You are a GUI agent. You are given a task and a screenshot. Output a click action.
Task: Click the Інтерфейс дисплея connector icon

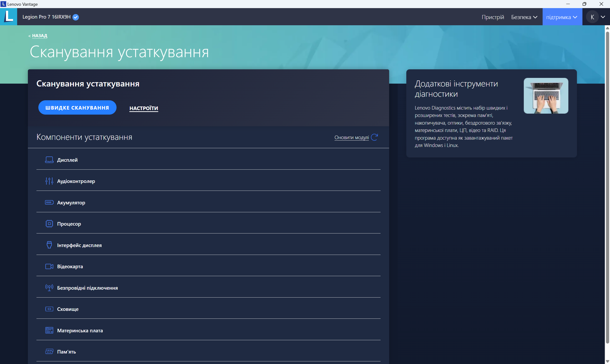click(49, 245)
